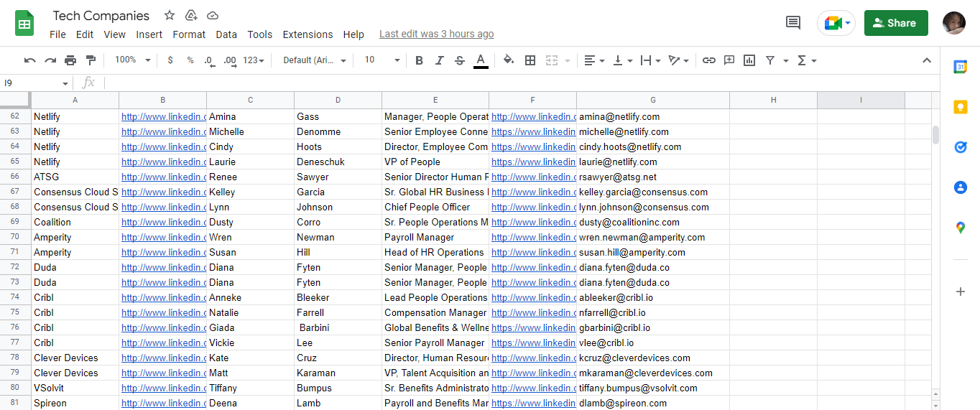Click the Tech Companies document title

(101, 16)
